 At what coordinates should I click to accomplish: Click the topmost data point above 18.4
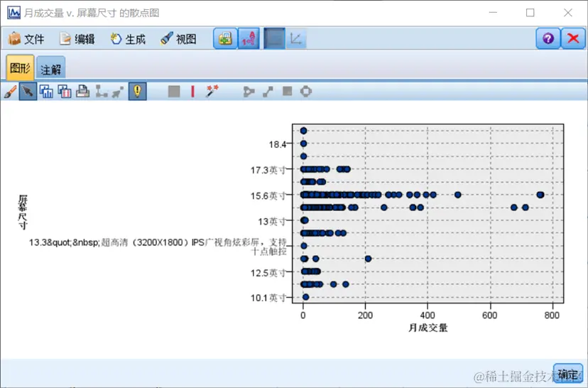(x=304, y=131)
